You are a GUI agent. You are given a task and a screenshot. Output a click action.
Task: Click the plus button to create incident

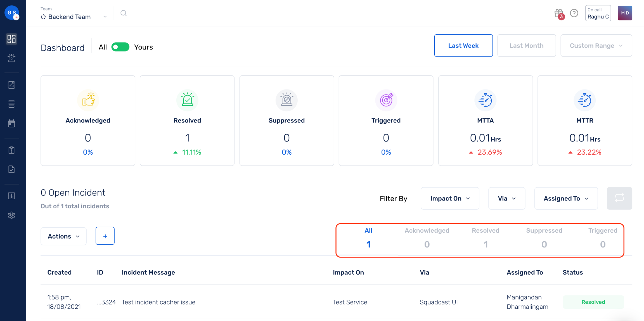coord(105,236)
